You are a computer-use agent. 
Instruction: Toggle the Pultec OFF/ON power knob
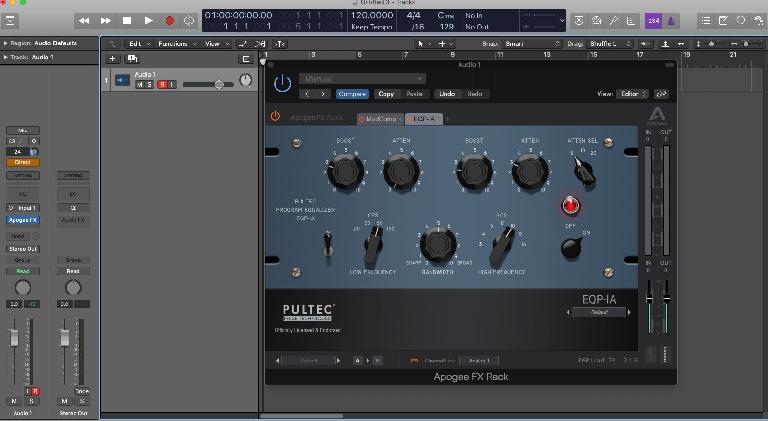pyautogui.click(x=571, y=247)
